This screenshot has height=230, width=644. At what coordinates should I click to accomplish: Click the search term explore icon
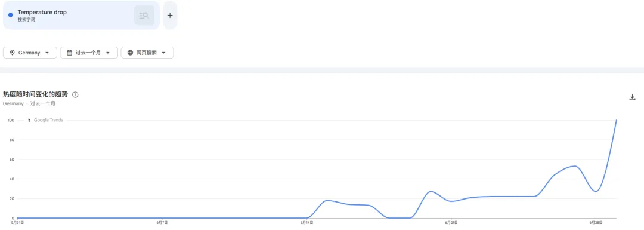tap(144, 15)
